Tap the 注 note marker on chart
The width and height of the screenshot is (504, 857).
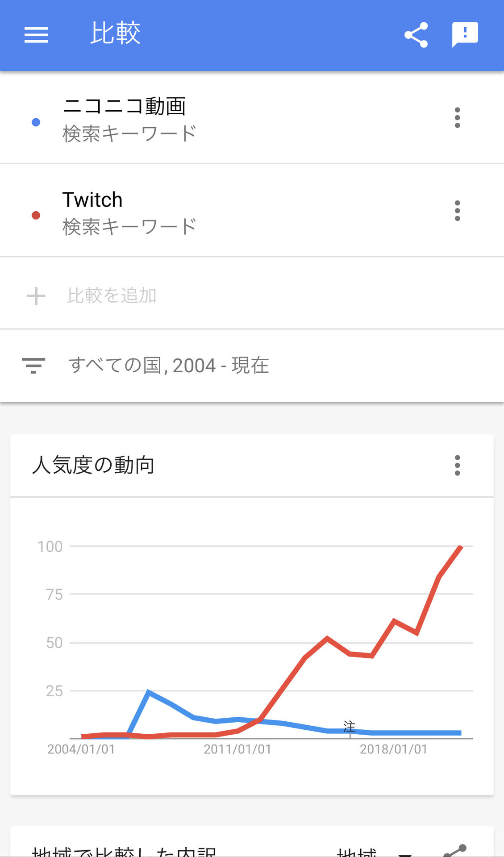pos(350,726)
